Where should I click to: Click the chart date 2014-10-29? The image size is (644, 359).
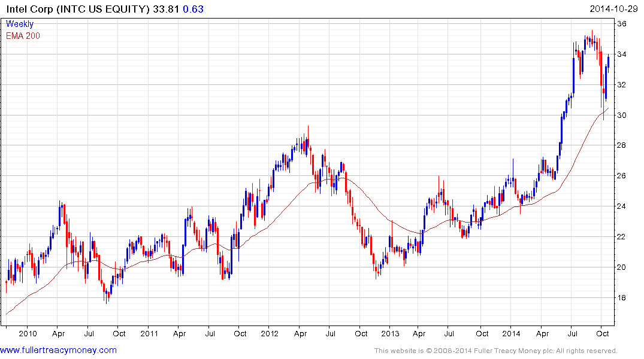click(613, 9)
